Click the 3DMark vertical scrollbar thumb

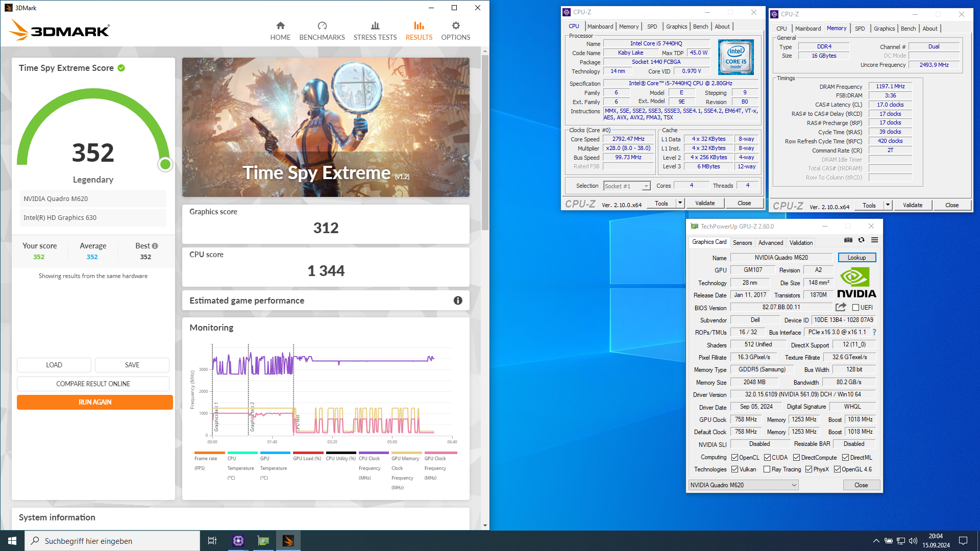pyautogui.click(x=485, y=142)
